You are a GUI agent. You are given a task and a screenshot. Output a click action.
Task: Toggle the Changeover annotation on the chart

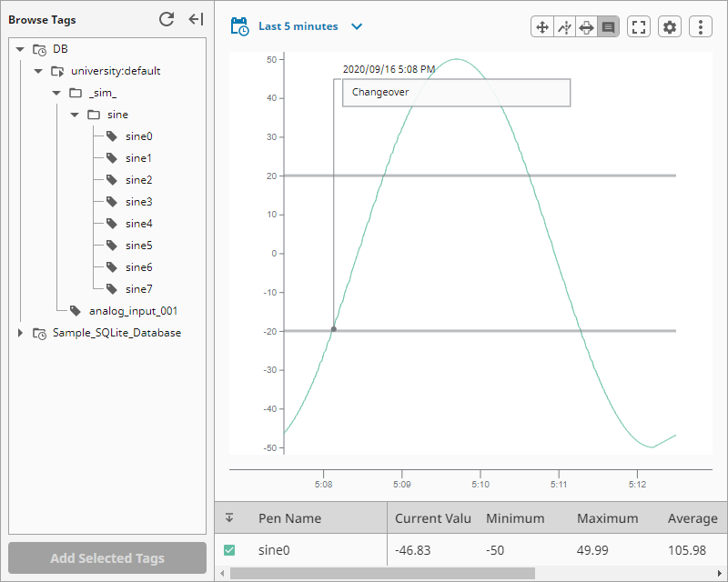(455, 93)
